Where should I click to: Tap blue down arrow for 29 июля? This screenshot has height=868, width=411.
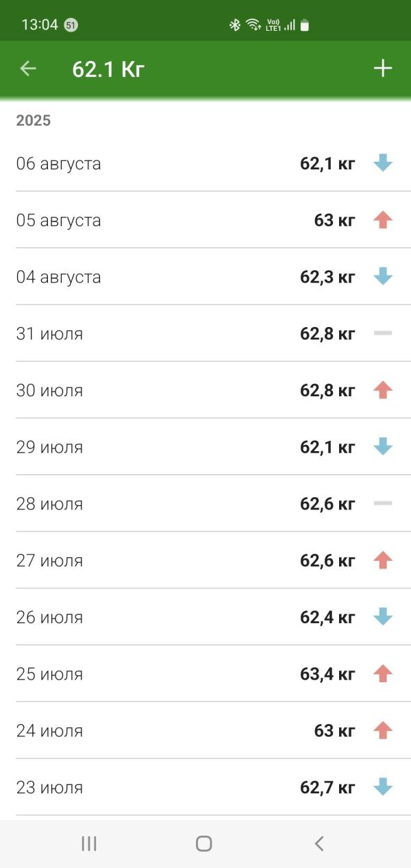coord(383,447)
